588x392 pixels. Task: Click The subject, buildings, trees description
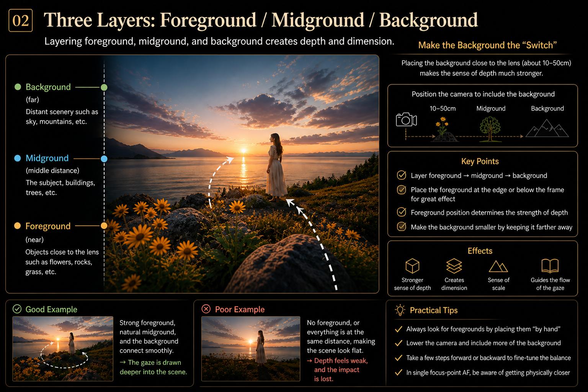point(60,188)
